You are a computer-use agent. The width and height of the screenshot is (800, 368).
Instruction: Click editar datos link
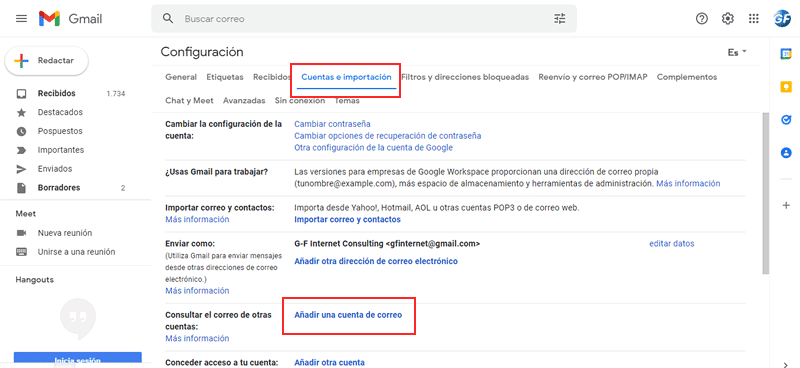[x=671, y=244]
